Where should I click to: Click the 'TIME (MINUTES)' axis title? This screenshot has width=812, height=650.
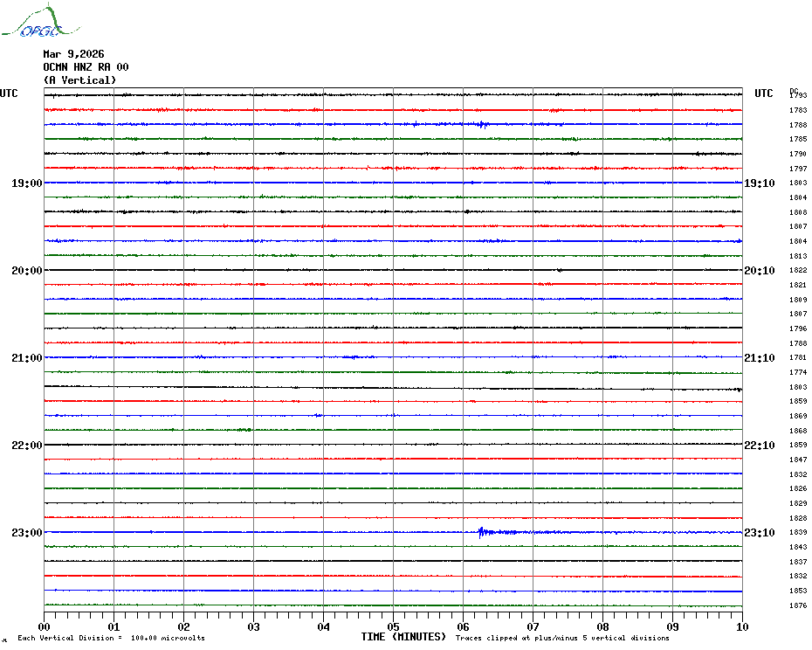click(x=403, y=637)
